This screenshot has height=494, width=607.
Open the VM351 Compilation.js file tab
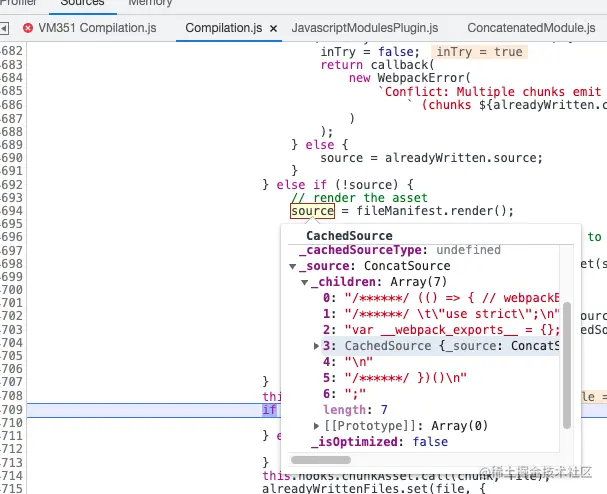tap(97, 28)
